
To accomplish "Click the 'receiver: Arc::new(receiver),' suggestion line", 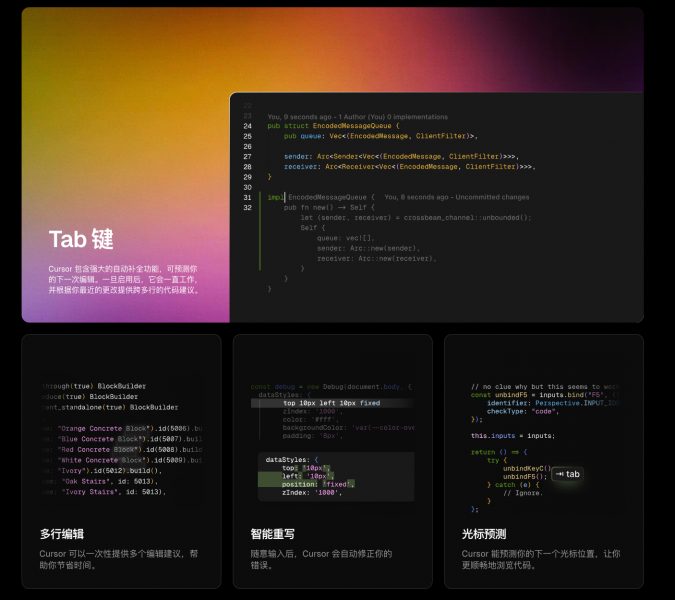I will (x=377, y=259).
